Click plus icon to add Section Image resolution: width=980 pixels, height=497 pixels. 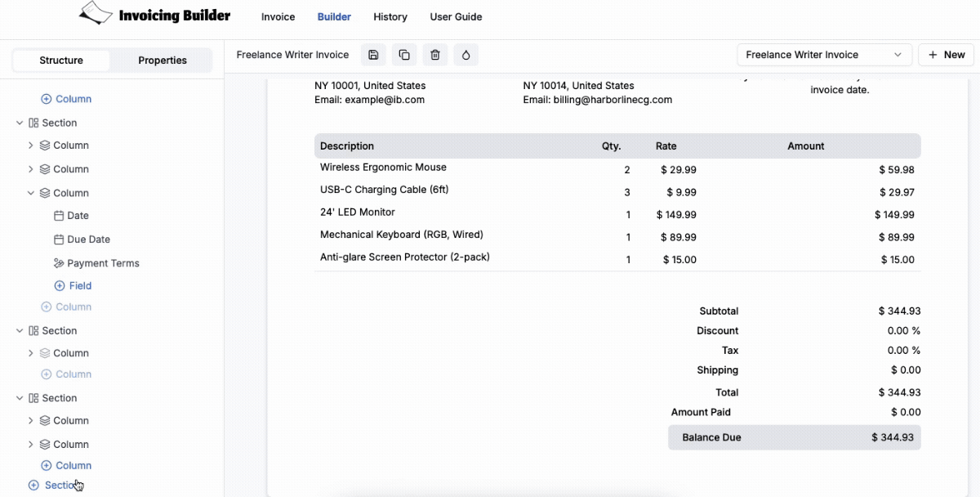[33, 486]
